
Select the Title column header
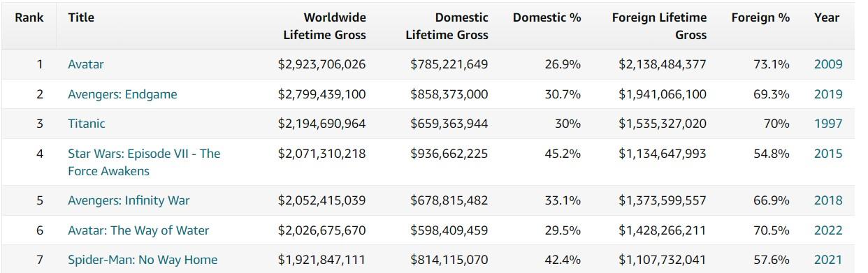point(81,17)
